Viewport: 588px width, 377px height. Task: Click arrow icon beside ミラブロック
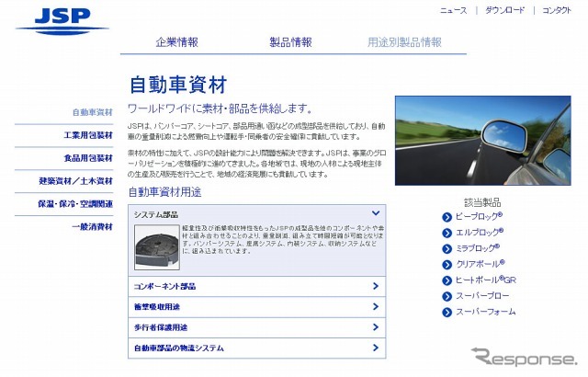447,248
